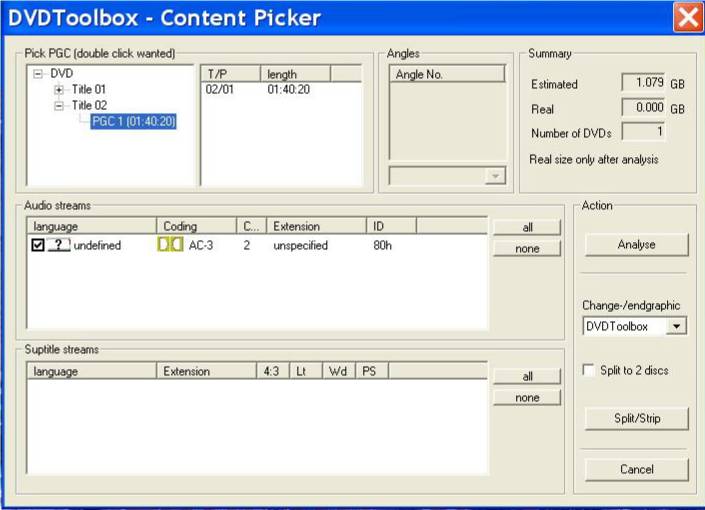Viewport: 705px width, 510px height.
Task: Click the Real size field 0.000
Action: click(x=643, y=107)
